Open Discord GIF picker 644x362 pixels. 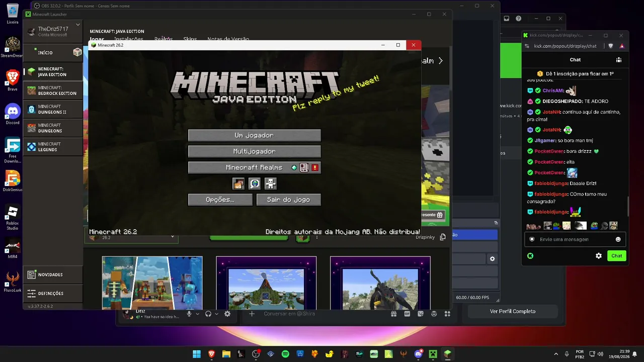(x=408, y=314)
